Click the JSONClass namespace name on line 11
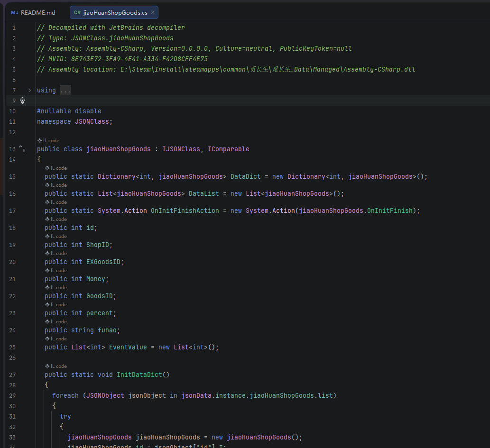The image size is (490, 448). [x=92, y=121]
